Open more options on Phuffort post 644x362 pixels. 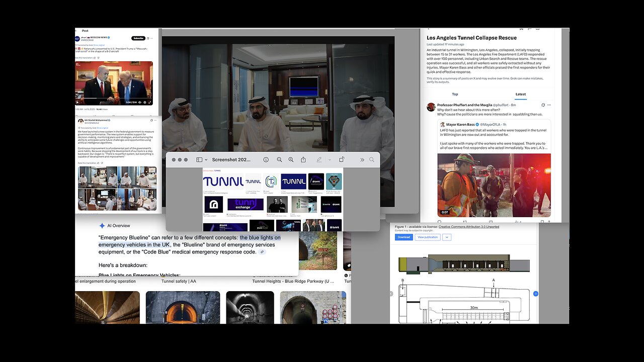(x=549, y=105)
